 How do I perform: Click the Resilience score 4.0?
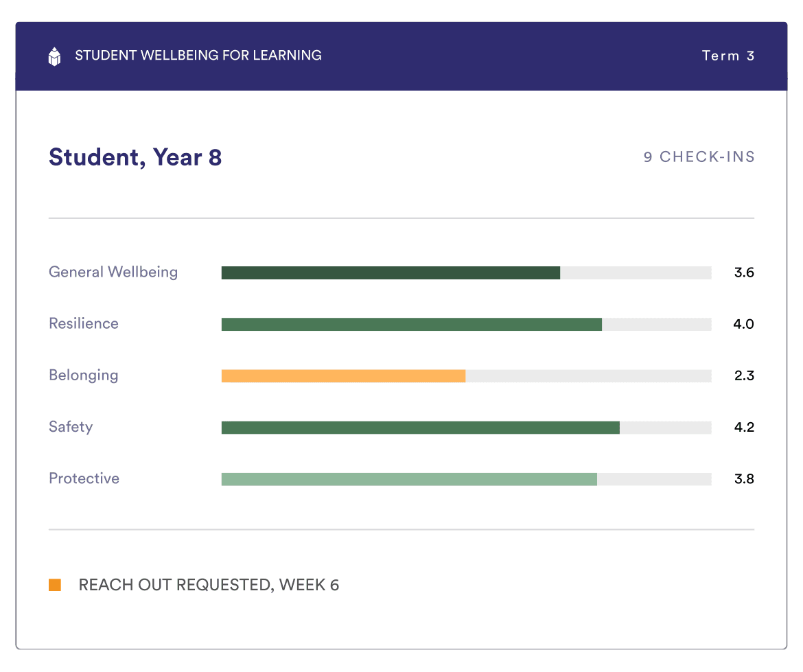[x=743, y=324]
